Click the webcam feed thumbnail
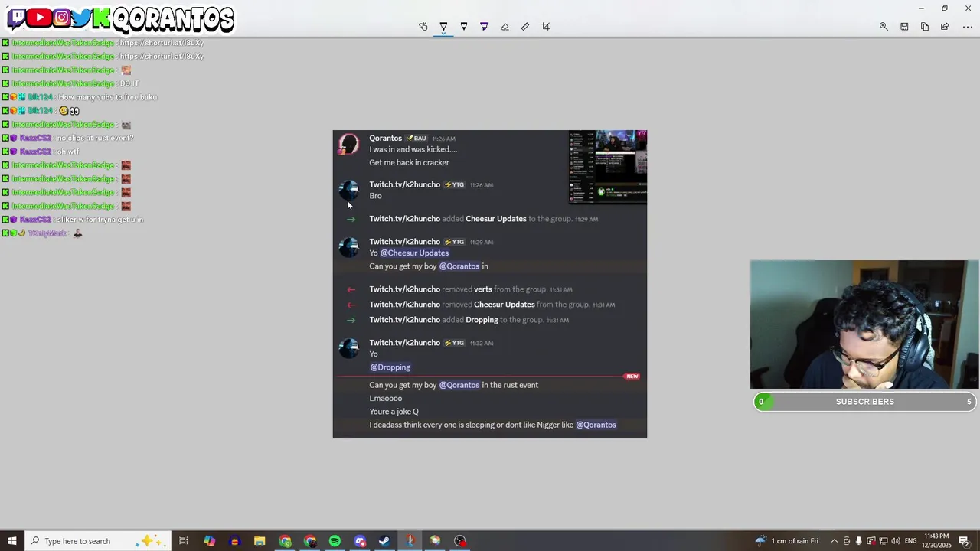This screenshot has width=980, height=551. pyautogui.click(x=864, y=325)
